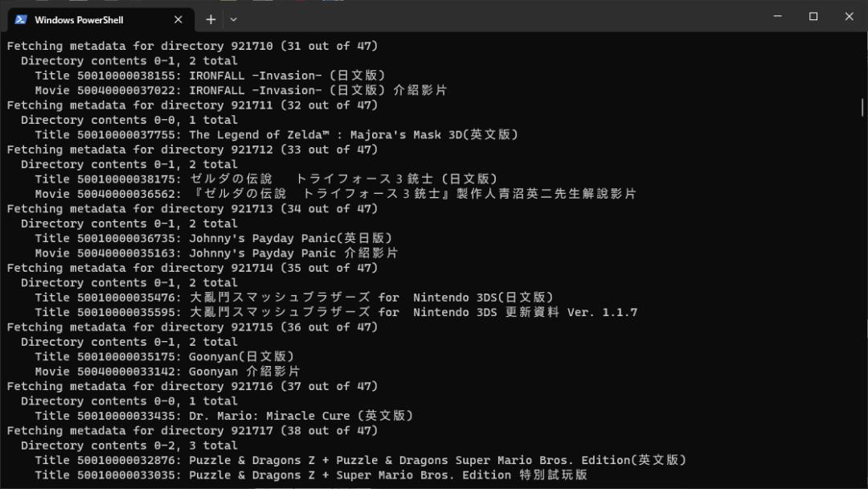Click Title 50010000032876 Puzzle & Dragons line
The height and width of the screenshot is (489, 868).
click(360, 460)
